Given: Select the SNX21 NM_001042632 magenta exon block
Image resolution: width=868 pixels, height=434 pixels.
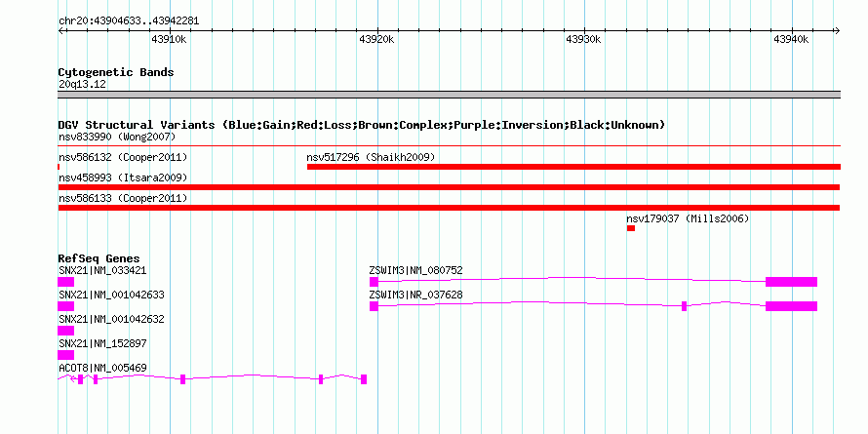Looking at the screenshot, I should tap(66, 331).
